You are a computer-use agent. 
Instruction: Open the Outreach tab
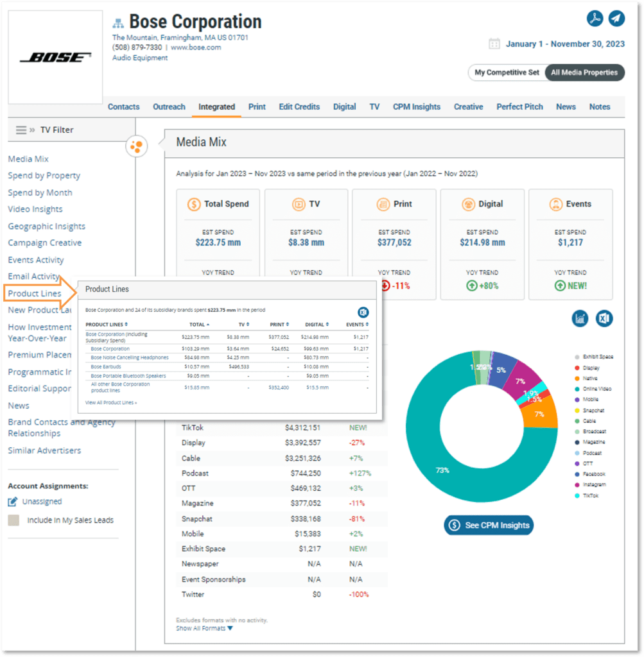(x=169, y=107)
